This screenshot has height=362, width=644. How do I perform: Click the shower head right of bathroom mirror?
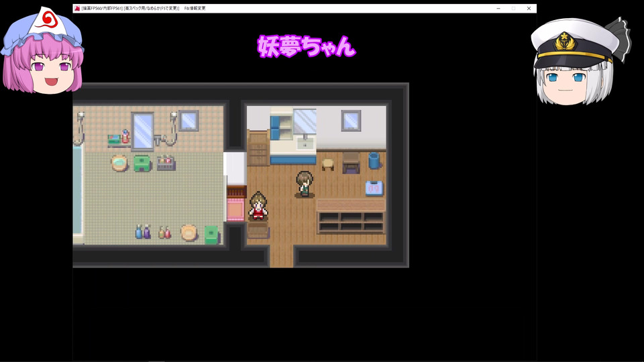tap(172, 128)
